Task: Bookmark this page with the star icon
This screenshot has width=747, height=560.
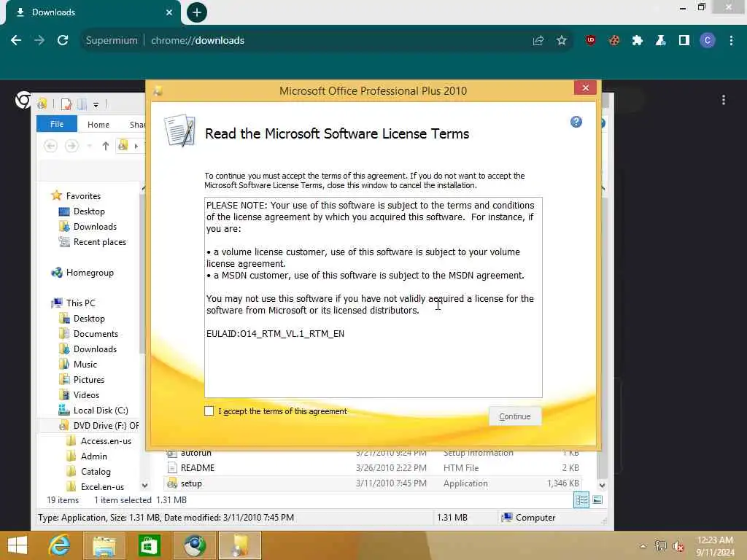Action: [x=562, y=41]
